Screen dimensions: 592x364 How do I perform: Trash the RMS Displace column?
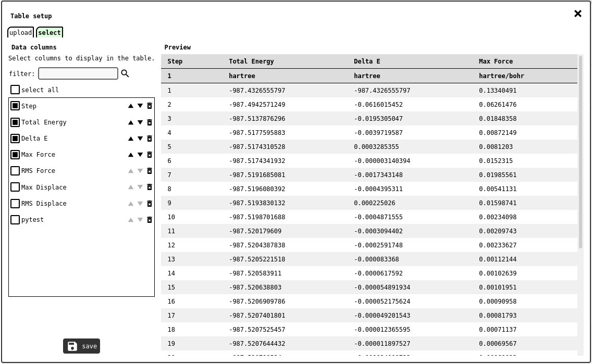[x=150, y=204]
